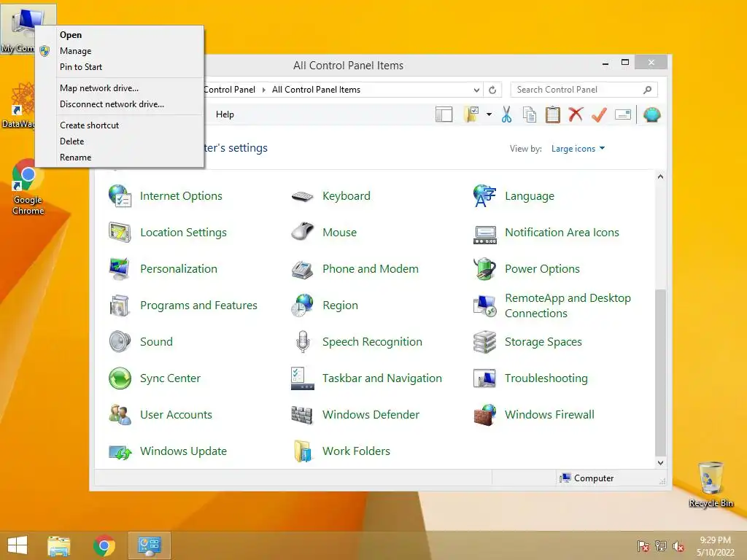The height and width of the screenshot is (560, 747).
Task: Click the shell globe toolbar icon
Action: click(651, 114)
